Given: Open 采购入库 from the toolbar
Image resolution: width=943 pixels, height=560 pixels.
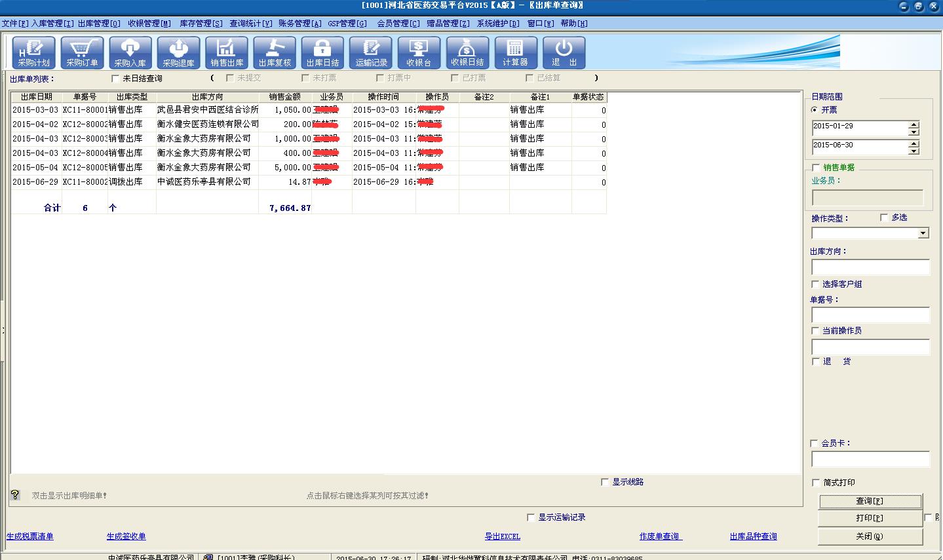Looking at the screenshot, I should coord(130,52).
